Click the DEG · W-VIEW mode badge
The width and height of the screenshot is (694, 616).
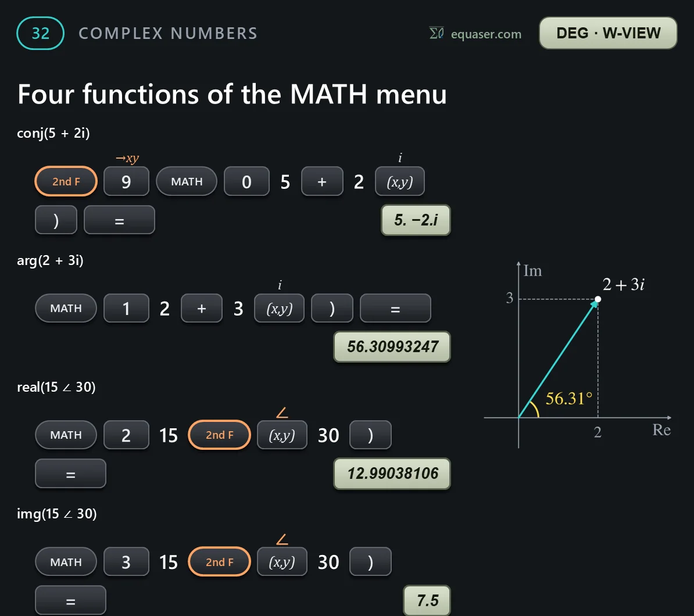[x=608, y=33]
